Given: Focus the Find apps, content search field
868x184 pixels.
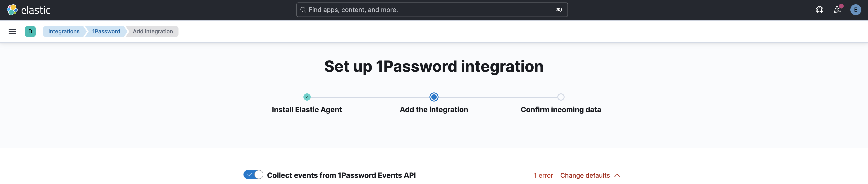Looking at the screenshot, I should coord(432,10).
